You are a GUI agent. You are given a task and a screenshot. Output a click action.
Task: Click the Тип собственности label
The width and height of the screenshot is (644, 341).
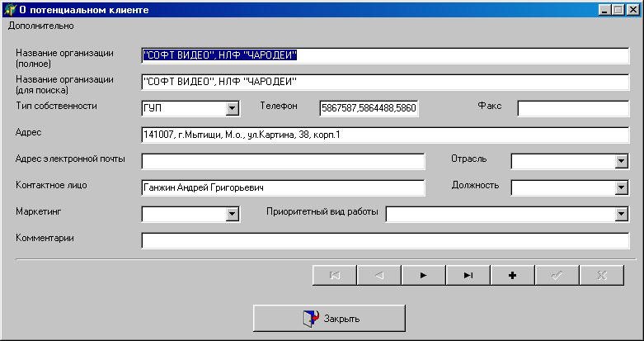click(x=56, y=107)
